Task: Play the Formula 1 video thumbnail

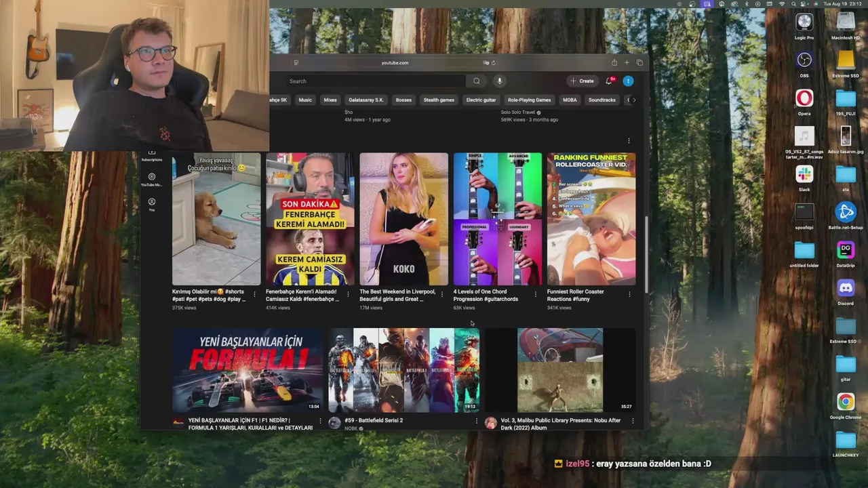Action: [x=248, y=370]
